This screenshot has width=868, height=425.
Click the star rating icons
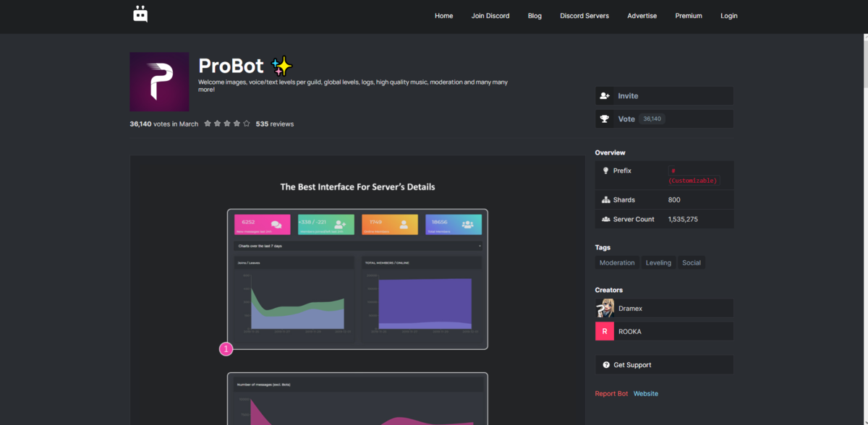(x=227, y=124)
